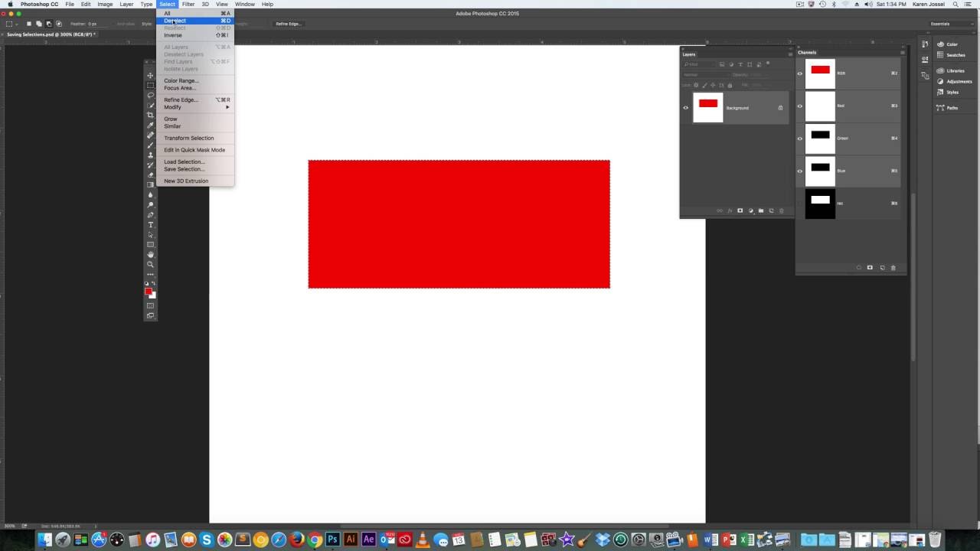Choose Save Selection from the Select menu

195,169
